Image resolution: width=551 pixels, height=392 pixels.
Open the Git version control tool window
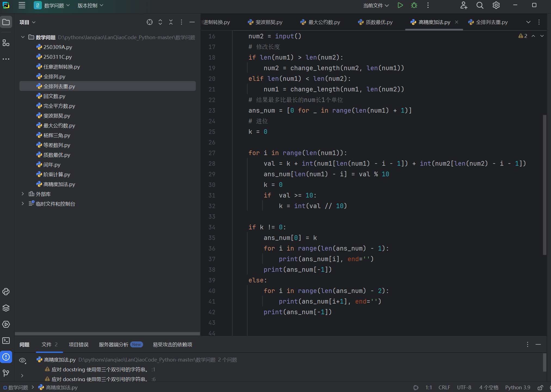[x=6, y=373]
